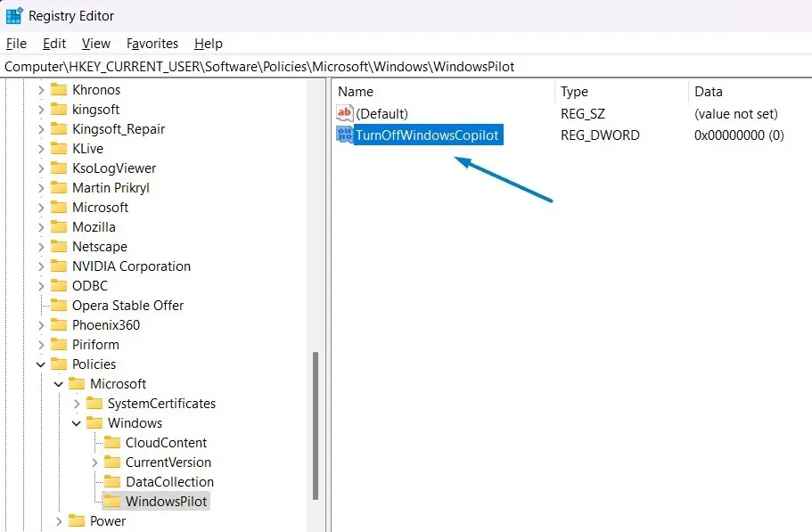Sort values by Name column header
Screen dimensions: 812x532
pyautogui.click(x=356, y=92)
